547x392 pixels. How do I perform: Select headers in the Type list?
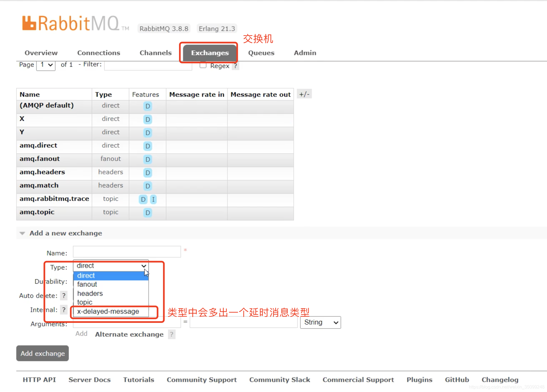point(111,293)
